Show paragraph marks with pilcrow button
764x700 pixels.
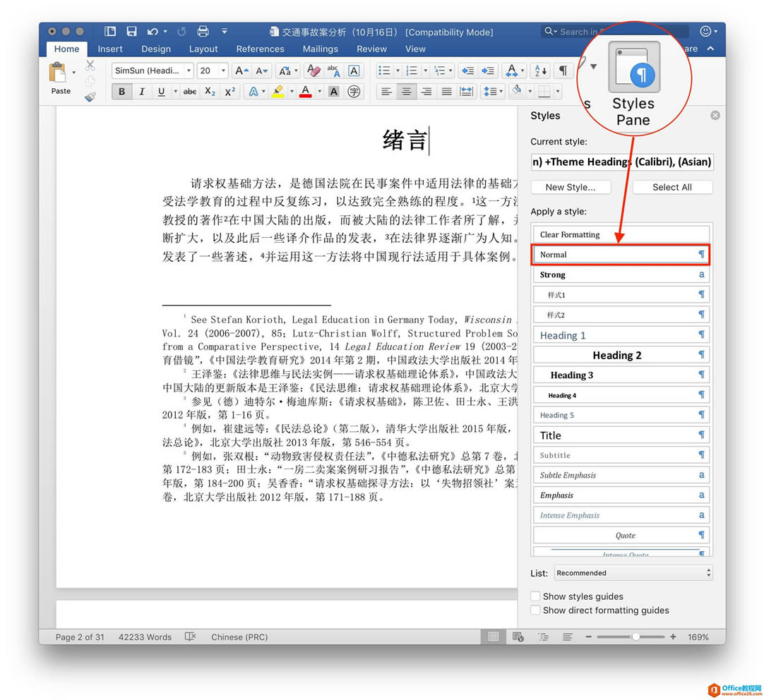[x=563, y=71]
